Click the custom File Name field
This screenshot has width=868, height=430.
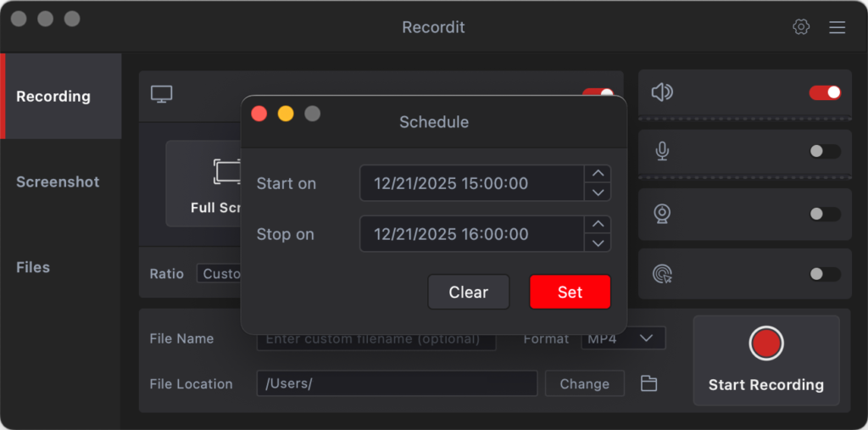(x=376, y=340)
